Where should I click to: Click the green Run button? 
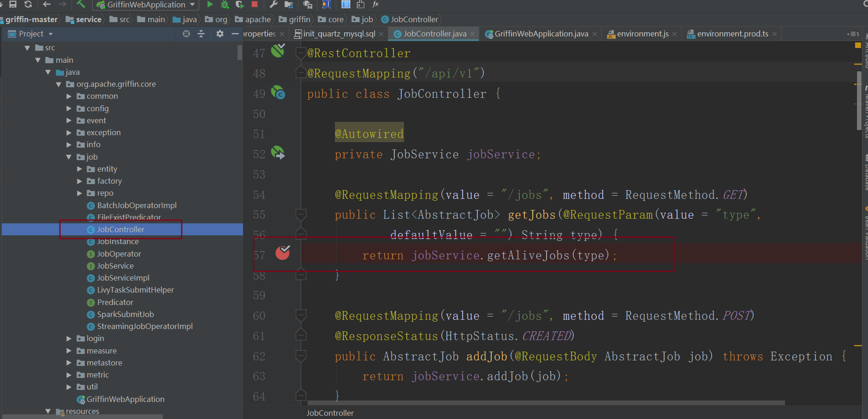210,4
